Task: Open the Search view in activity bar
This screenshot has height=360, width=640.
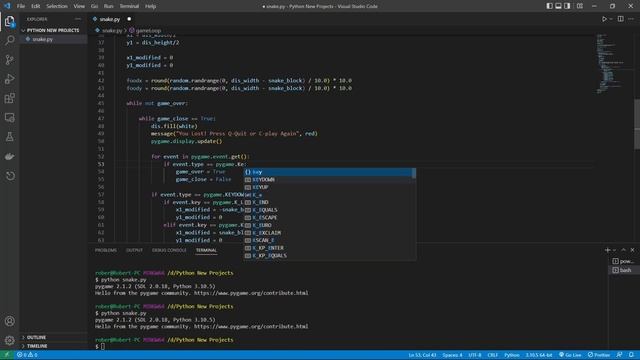Action: point(10,40)
